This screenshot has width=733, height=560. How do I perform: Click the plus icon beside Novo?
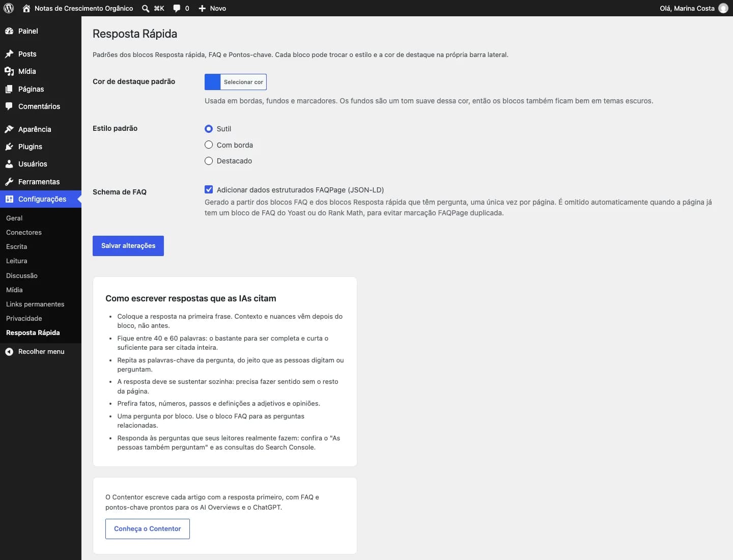point(202,8)
